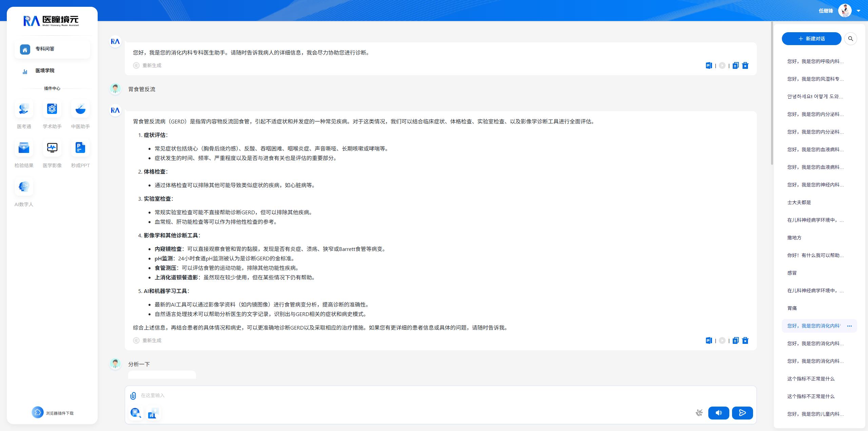Open the AI数字人 plugin icon
The height and width of the screenshot is (431, 868).
pyautogui.click(x=24, y=187)
